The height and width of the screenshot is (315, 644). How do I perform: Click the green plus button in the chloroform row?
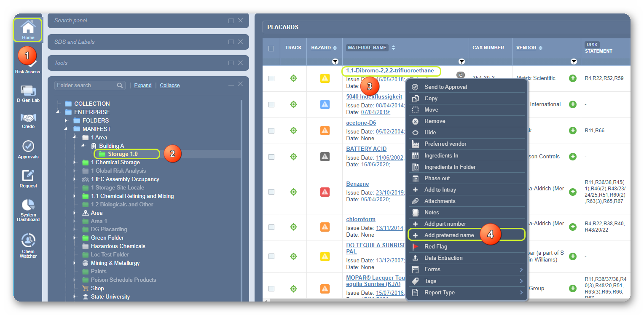pos(573,227)
